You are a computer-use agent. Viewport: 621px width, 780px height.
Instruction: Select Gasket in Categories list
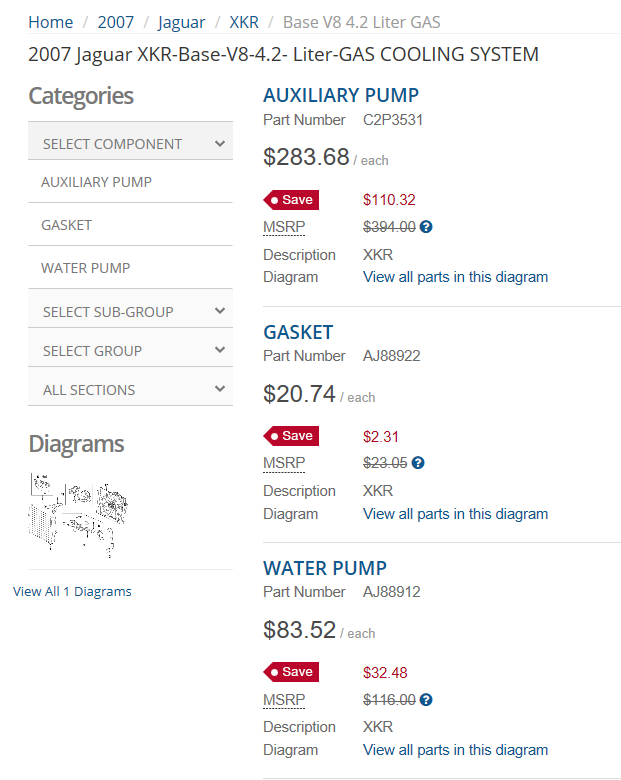click(67, 225)
